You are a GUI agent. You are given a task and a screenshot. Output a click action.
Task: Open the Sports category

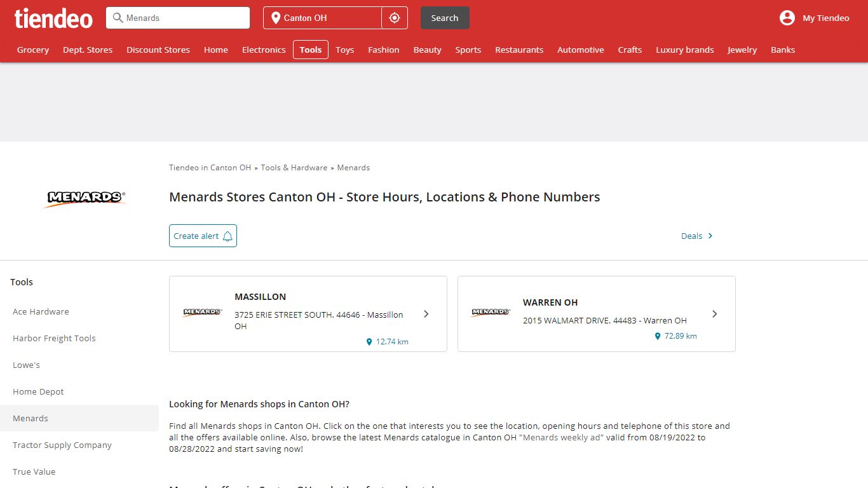[468, 50]
